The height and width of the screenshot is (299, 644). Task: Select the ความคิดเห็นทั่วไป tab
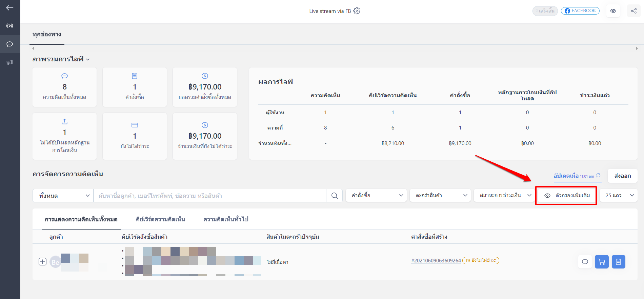[x=226, y=219]
